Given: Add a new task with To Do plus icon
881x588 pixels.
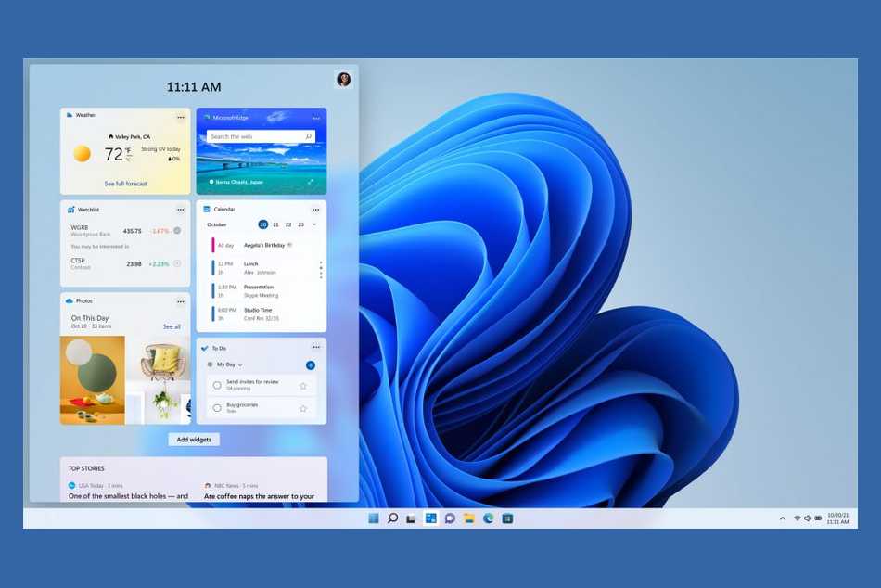Looking at the screenshot, I should click(x=311, y=365).
